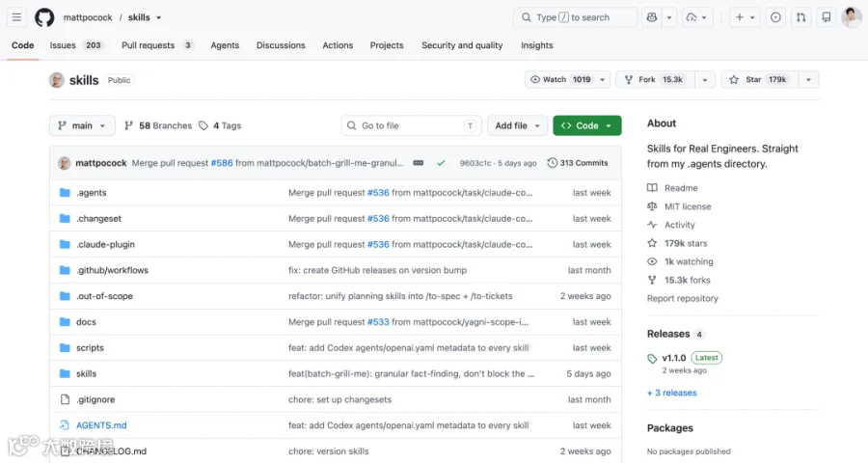Image resolution: width=868 pixels, height=463 pixels.
Task: Open the mattpocock owner link in breadcrumb
Action: 88,17
